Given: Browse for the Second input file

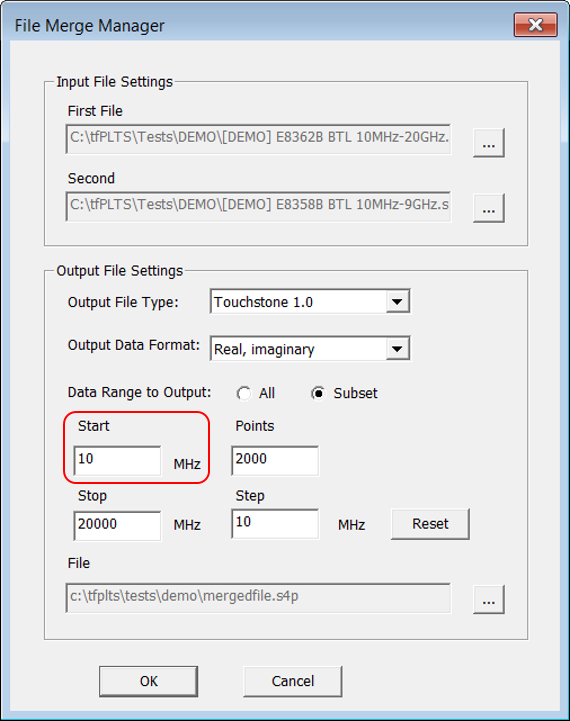Looking at the screenshot, I should 489,208.
